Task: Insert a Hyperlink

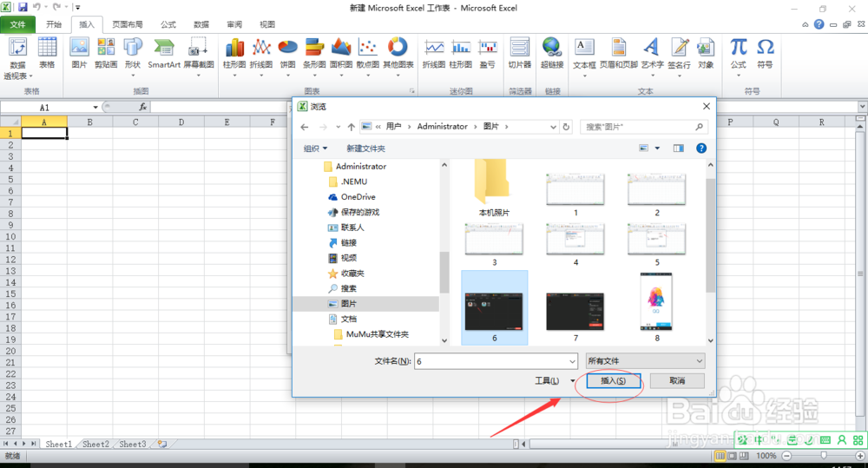Action: click(552, 53)
